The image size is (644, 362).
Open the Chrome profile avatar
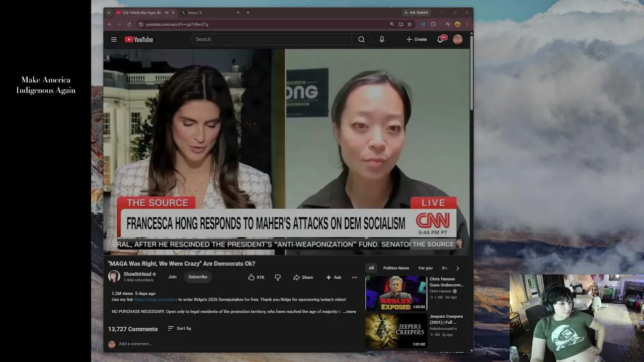[x=457, y=24]
